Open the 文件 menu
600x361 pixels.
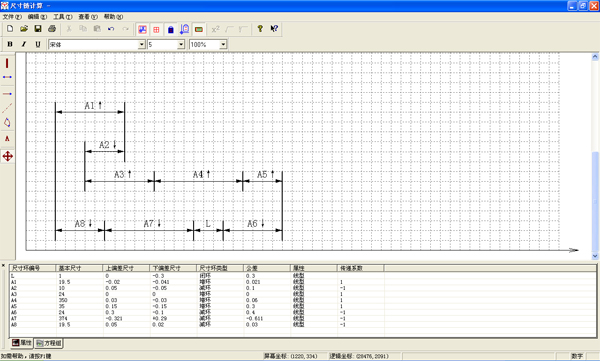(12, 17)
